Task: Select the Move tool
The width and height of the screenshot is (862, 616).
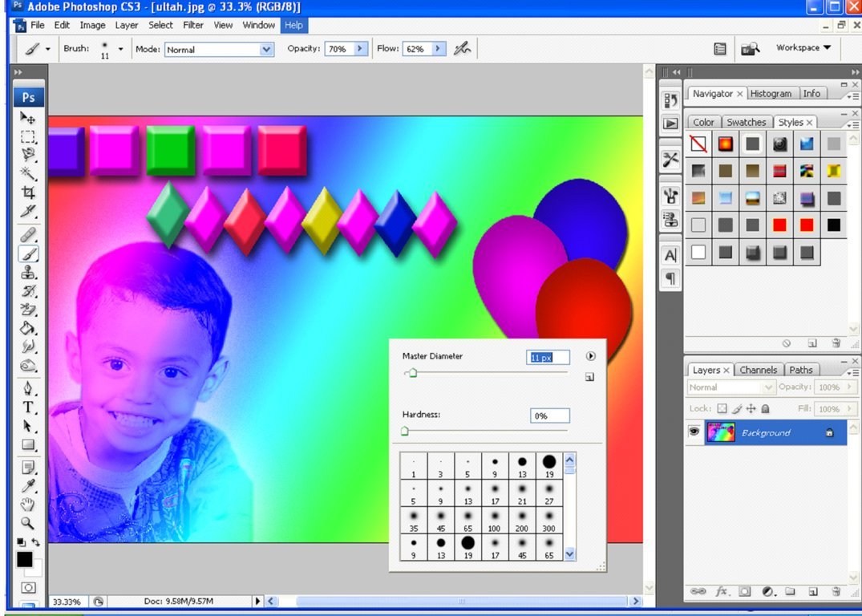Action: pos(27,118)
